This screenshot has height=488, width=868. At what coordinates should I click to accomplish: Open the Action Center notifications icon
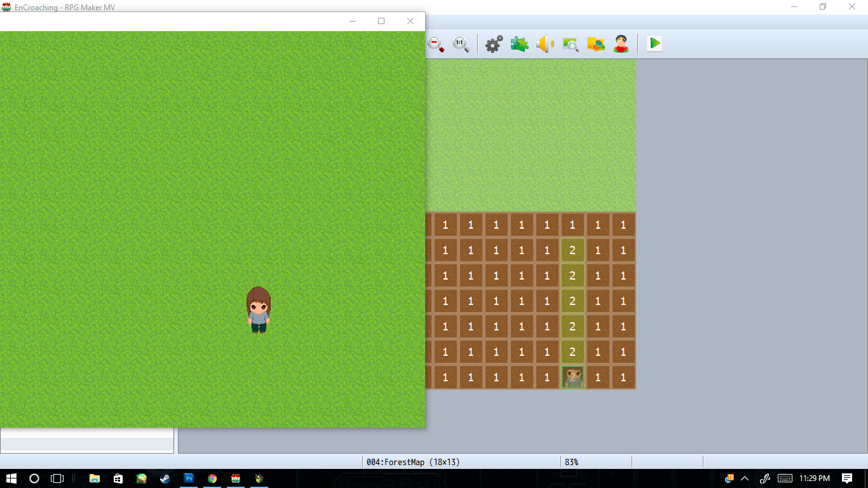(x=847, y=478)
